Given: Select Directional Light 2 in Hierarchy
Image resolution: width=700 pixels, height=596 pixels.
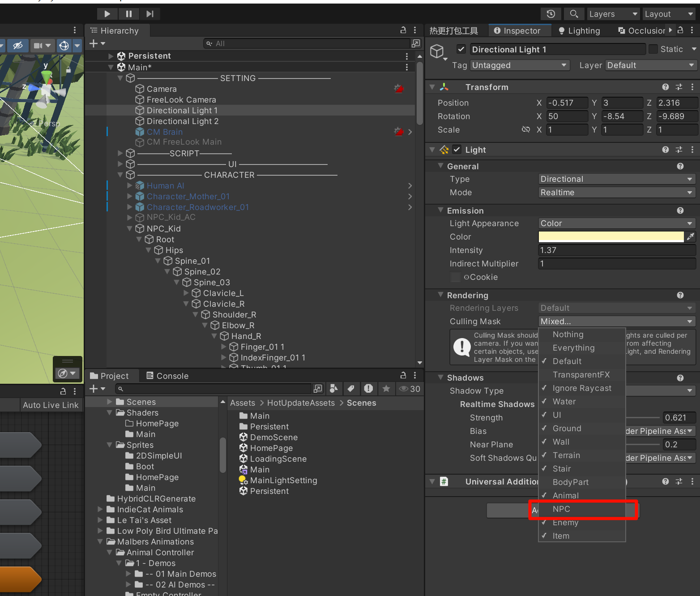Looking at the screenshot, I should 177,121.
